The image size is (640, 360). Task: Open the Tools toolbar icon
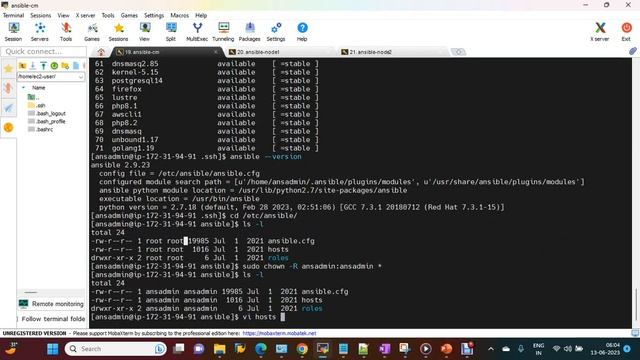66,32
